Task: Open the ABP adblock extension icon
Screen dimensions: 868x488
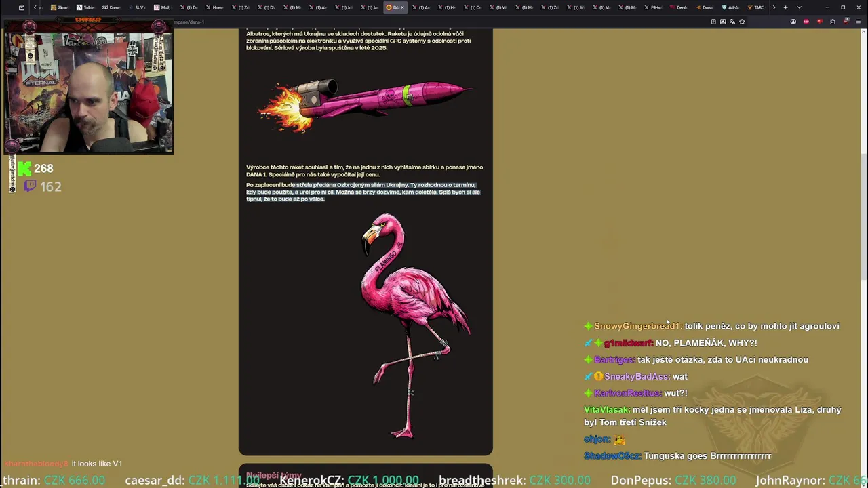Action: click(x=806, y=22)
